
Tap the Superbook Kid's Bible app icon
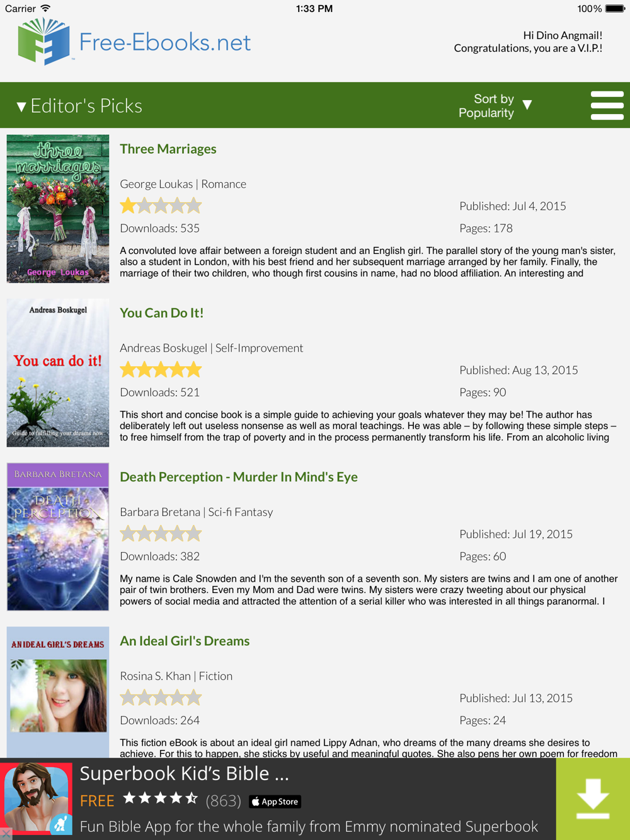click(37, 798)
